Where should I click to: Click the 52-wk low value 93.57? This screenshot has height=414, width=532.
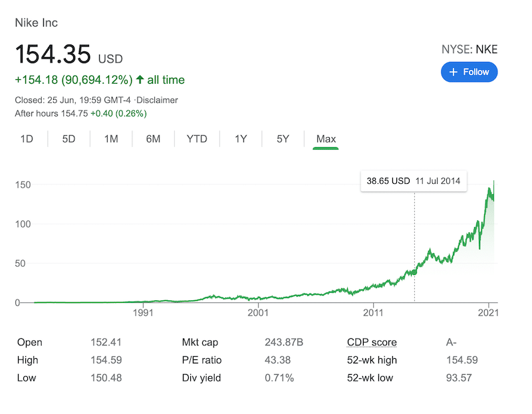click(459, 377)
